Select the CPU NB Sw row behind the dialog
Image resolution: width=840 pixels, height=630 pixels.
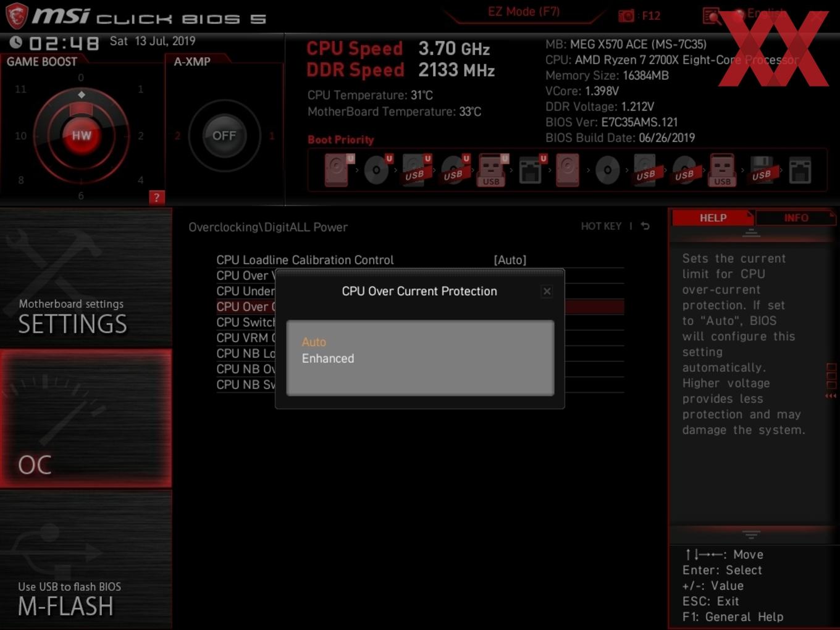coord(245,384)
